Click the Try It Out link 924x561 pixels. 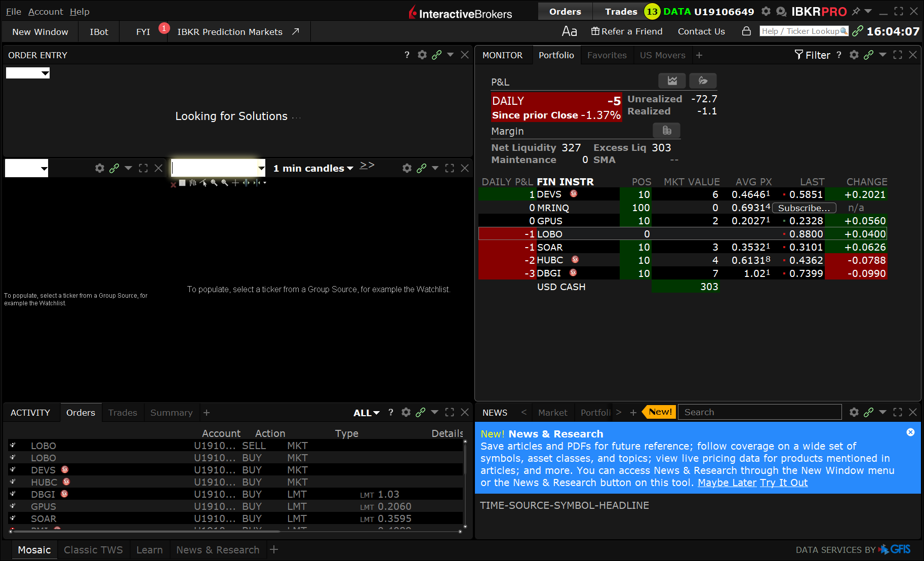[784, 483]
